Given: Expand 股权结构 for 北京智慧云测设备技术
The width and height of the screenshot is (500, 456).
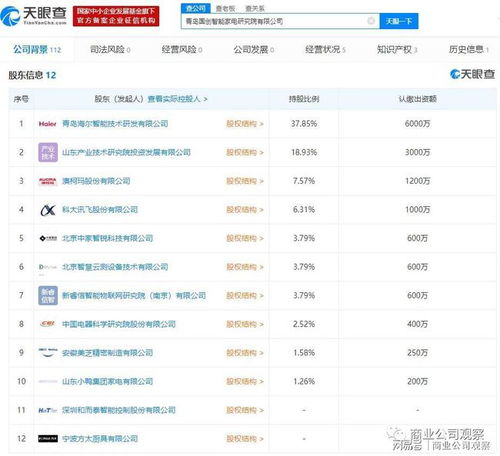Looking at the screenshot, I should pyautogui.click(x=245, y=267).
